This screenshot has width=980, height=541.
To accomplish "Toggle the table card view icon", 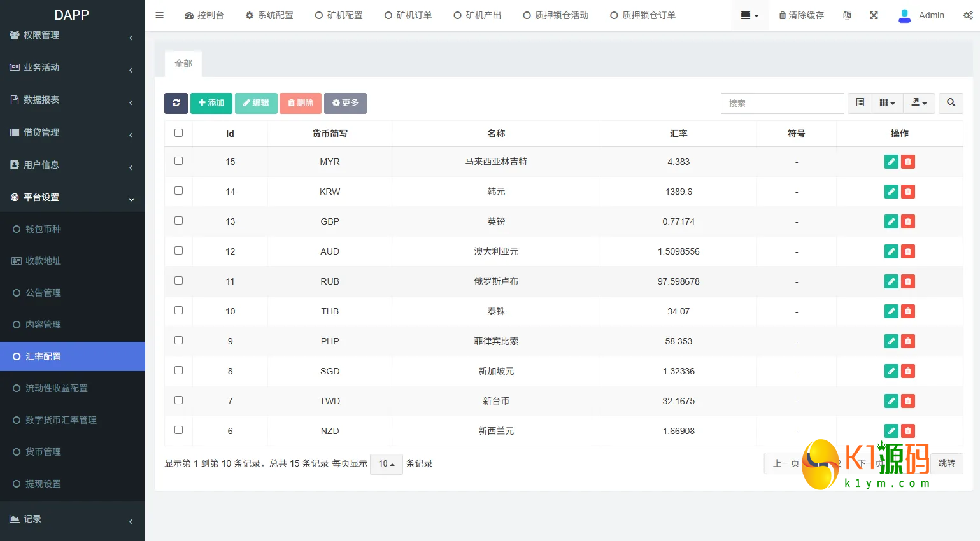I will (860, 103).
